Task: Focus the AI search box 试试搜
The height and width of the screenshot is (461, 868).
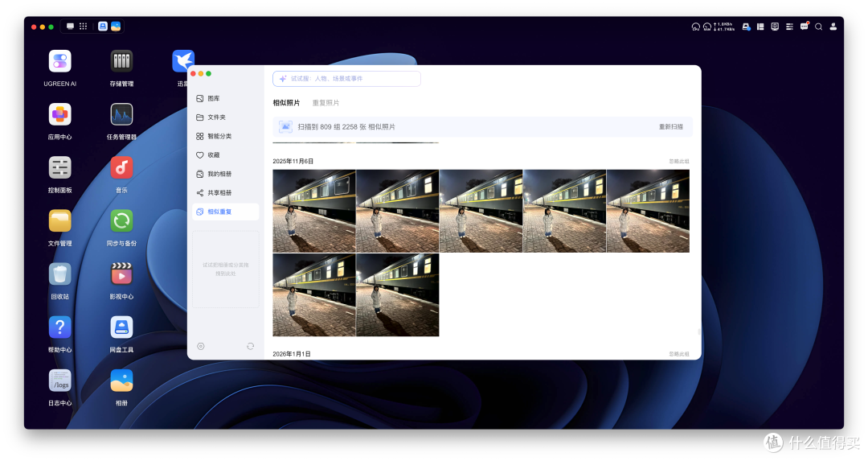Action: pyautogui.click(x=346, y=79)
